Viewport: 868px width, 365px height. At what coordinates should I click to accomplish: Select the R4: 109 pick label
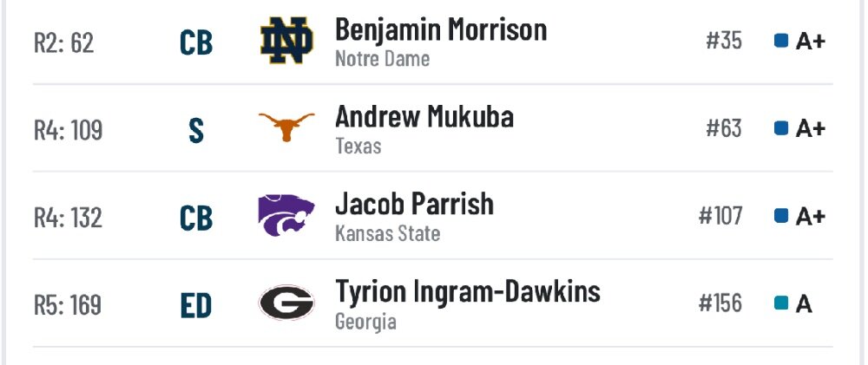point(69,131)
